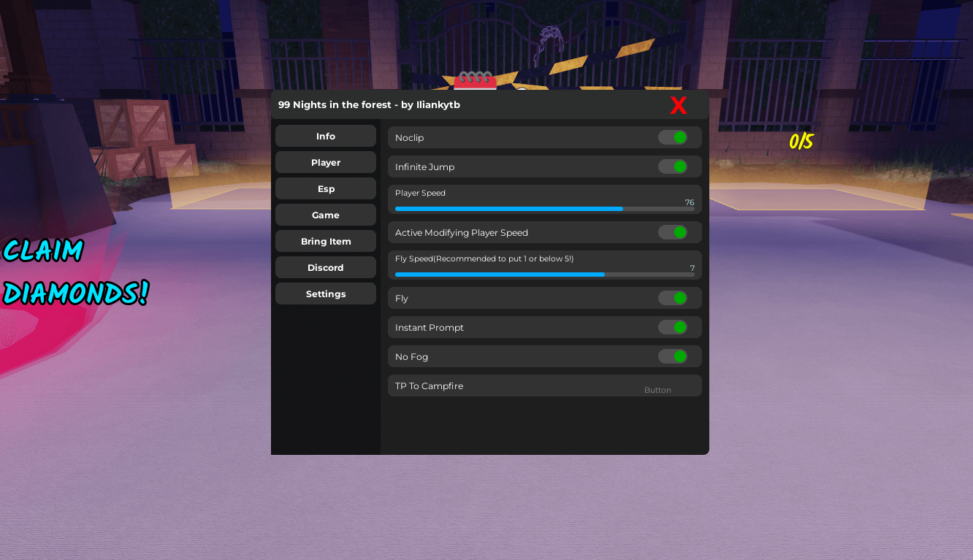Open the Esp tab
This screenshot has height=560, width=973.
[x=326, y=189]
